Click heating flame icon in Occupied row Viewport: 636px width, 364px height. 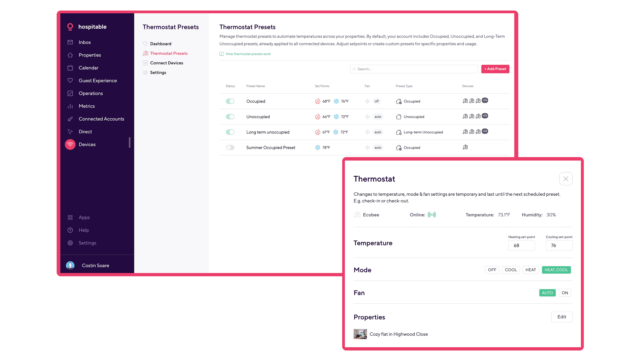coord(317,101)
